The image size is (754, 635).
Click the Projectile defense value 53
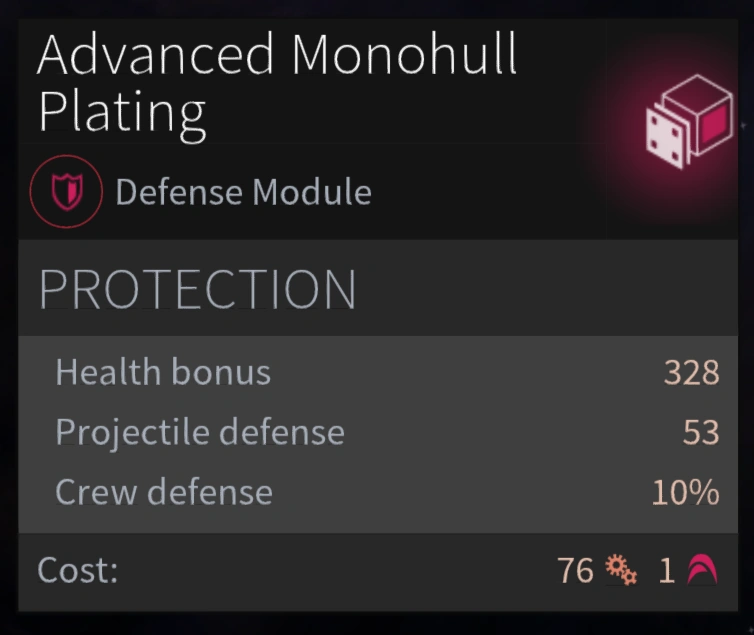(701, 433)
